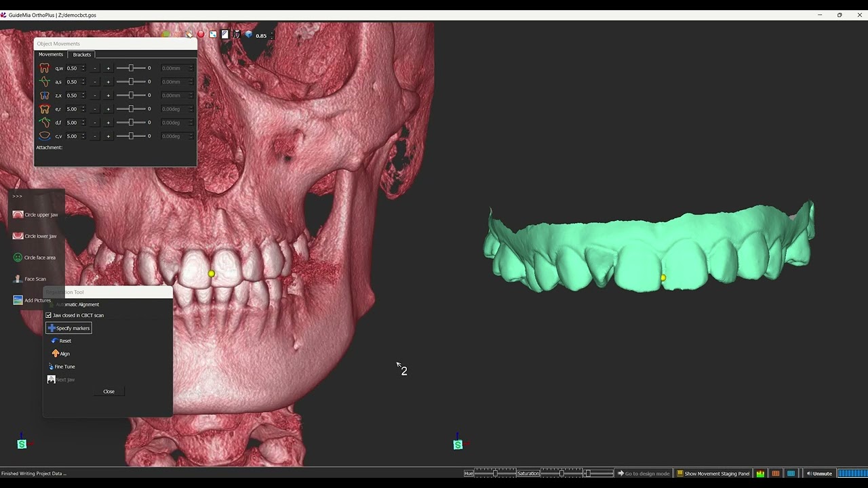Click the tooth x-ray toolbar icon
Image resolution: width=868 pixels, height=488 pixels.
coord(237,35)
